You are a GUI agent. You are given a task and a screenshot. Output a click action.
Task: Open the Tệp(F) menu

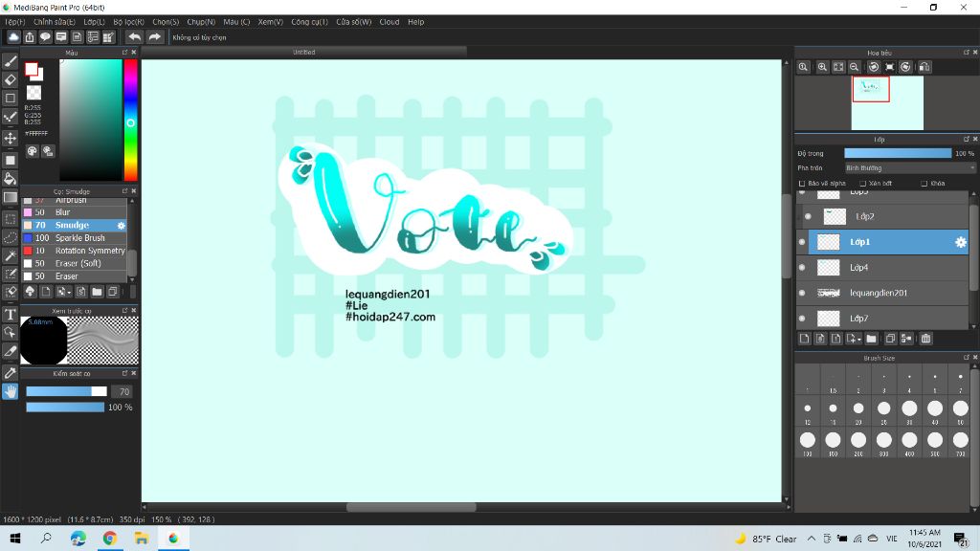[15, 22]
